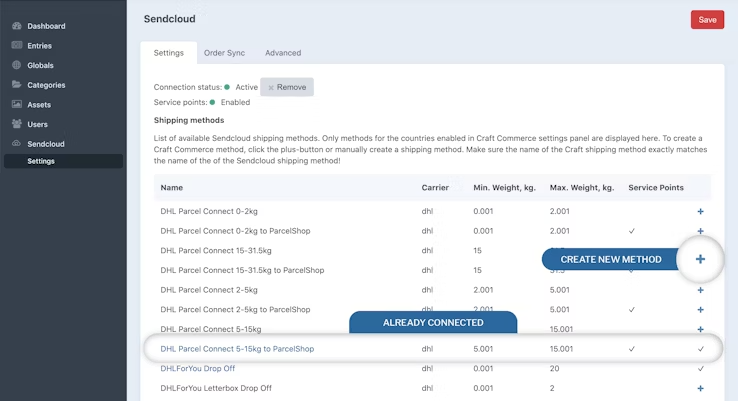Click plus for DHLForYou Letterbox Drop Off
738x401 pixels.
(700, 388)
